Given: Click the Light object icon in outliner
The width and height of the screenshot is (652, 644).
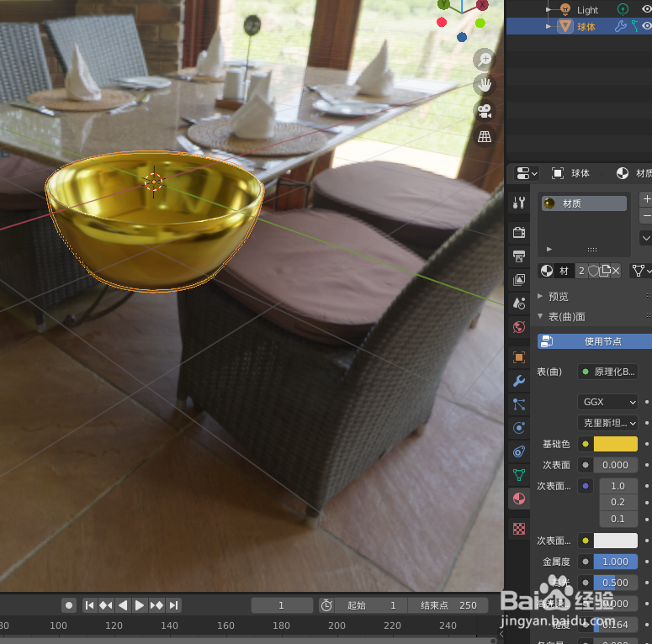Looking at the screenshot, I should pyautogui.click(x=565, y=9).
